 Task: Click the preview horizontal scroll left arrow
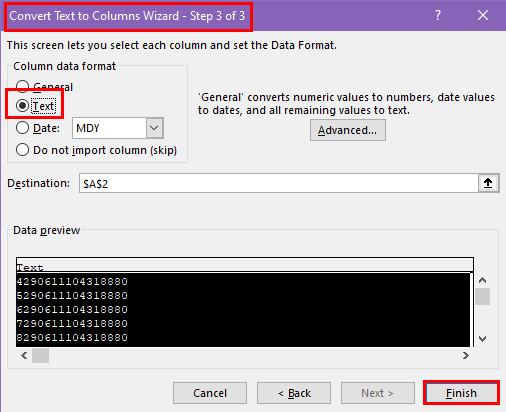click(24, 356)
